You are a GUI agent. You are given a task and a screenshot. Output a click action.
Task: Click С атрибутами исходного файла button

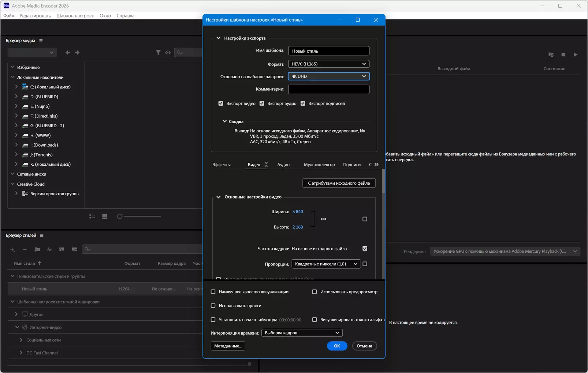coord(339,183)
